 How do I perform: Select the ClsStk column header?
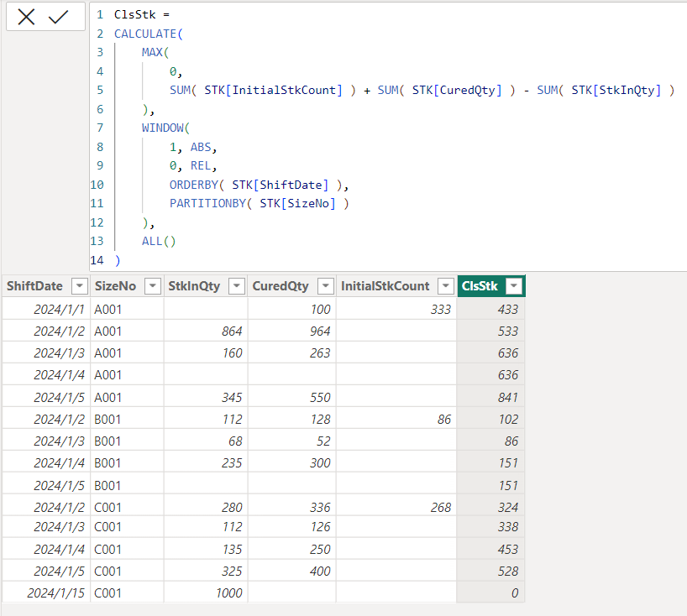[480, 286]
